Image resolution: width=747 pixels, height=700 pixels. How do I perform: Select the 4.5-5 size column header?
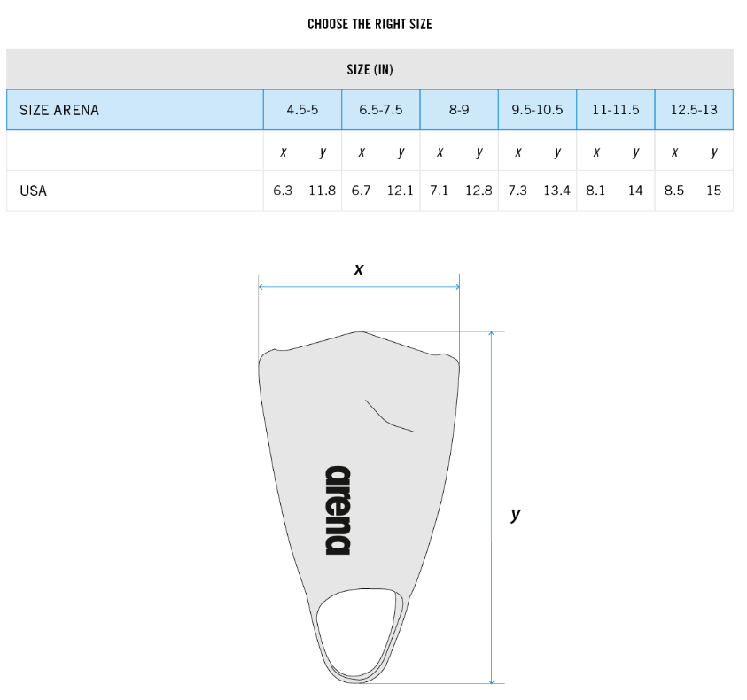(x=302, y=110)
